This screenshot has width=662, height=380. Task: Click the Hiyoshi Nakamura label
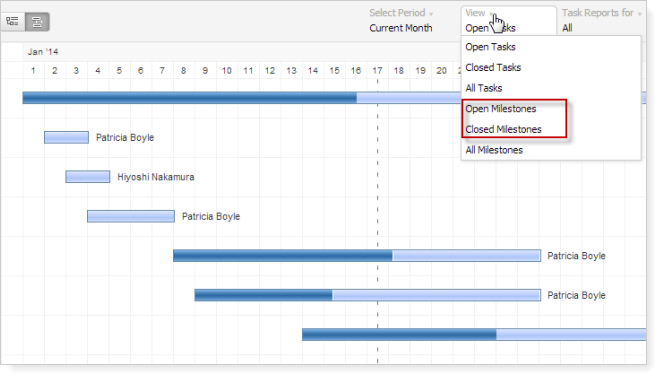(x=156, y=177)
